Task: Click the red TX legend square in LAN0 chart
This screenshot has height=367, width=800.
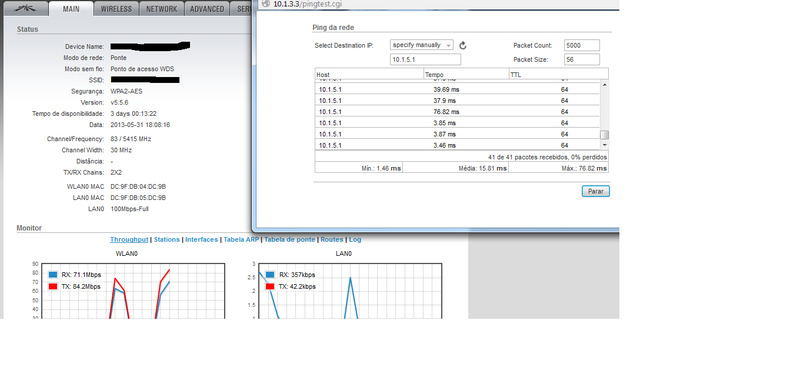Action: coord(270,287)
